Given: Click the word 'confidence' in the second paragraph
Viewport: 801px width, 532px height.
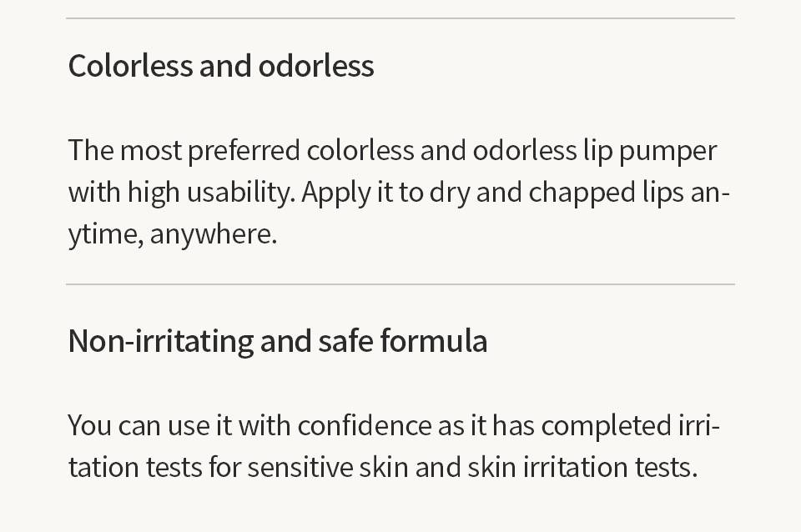Looking at the screenshot, I should click(x=365, y=425).
